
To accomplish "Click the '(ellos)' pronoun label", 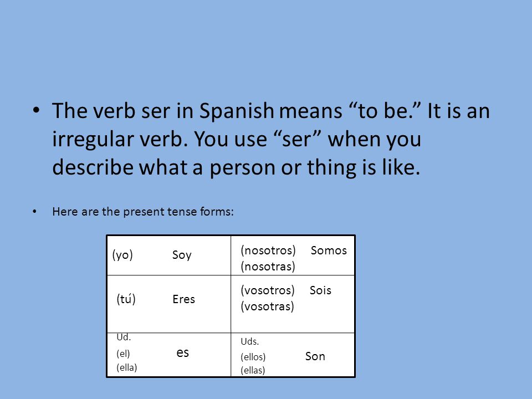I will [x=253, y=356].
